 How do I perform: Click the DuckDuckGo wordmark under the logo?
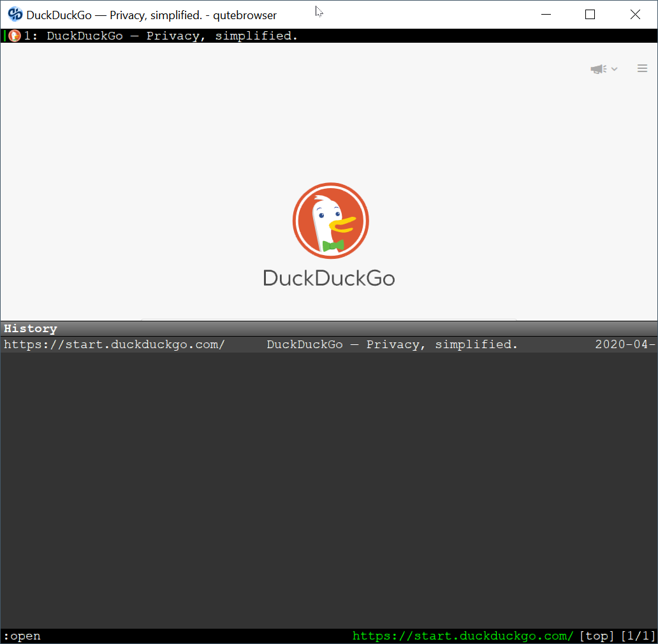pyautogui.click(x=329, y=279)
